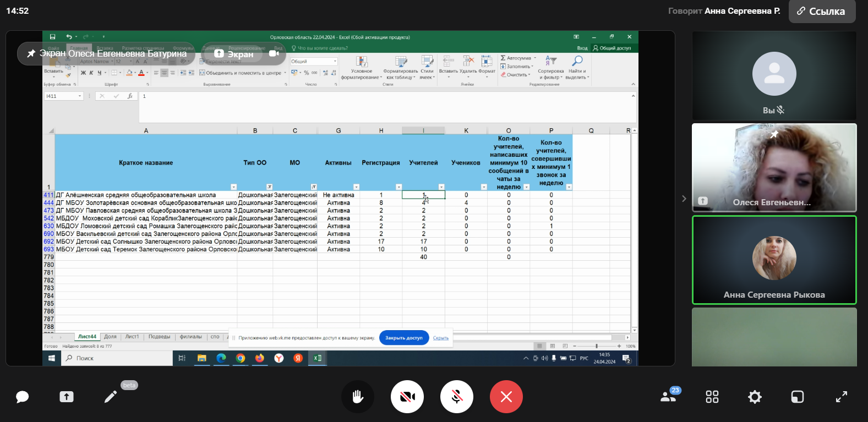Adjust the Excel zoom slider
The image size is (868, 422).
tap(597, 346)
